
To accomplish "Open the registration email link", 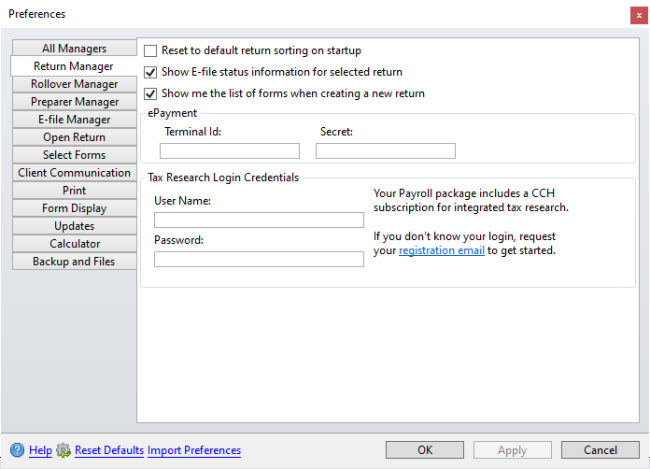I will (x=441, y=250).
